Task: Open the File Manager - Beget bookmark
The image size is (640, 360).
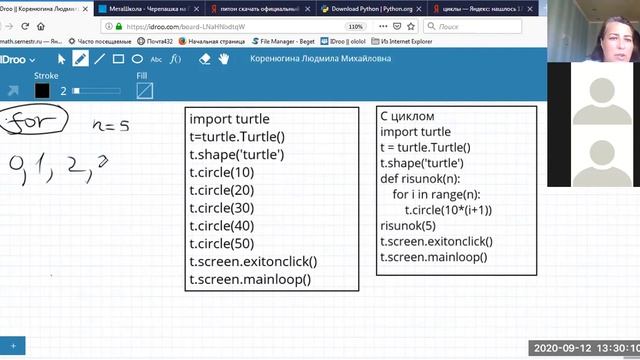Action: [283, 41]
